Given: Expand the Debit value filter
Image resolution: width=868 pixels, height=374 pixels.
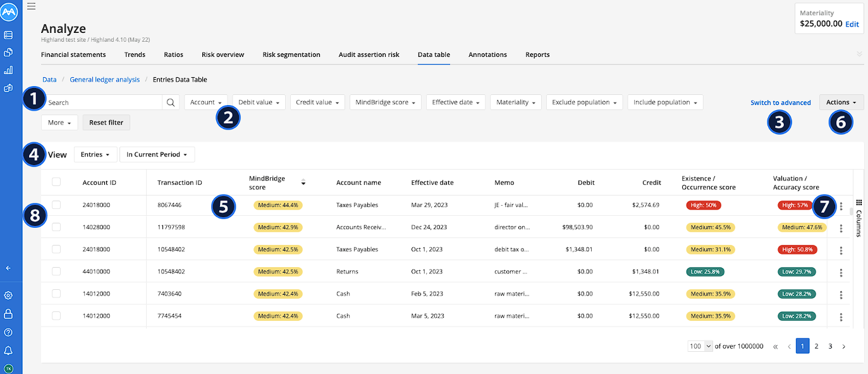Looking at the screenshot, I should (259, 103).
